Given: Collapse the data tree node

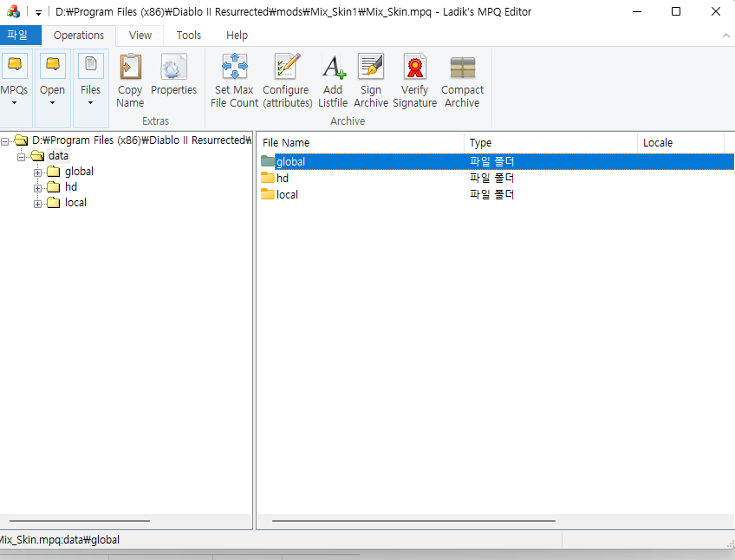Looking at the screenshot, I should 21,157.
